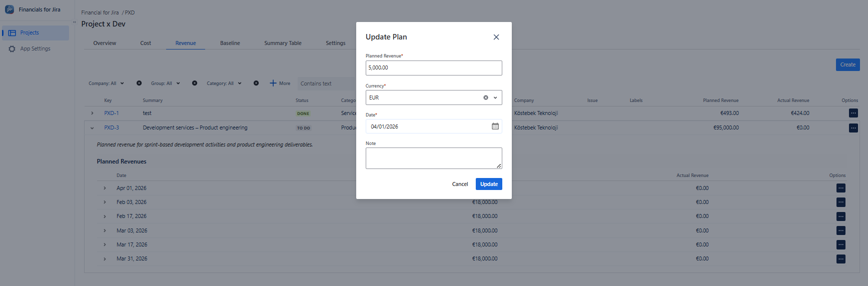Expand the Feb 17, 2026 planned revenue
Screen dimensions: 868x286
tap(105, 216)
